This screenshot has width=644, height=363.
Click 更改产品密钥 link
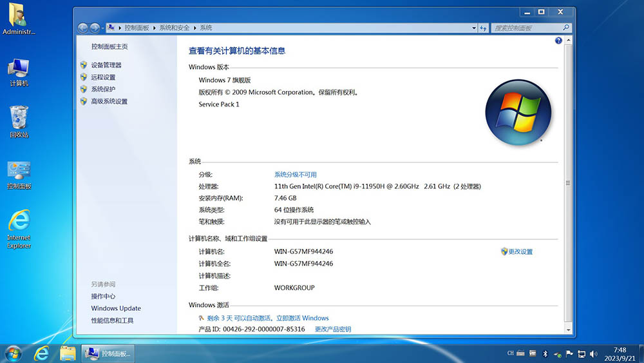(333, 329)
